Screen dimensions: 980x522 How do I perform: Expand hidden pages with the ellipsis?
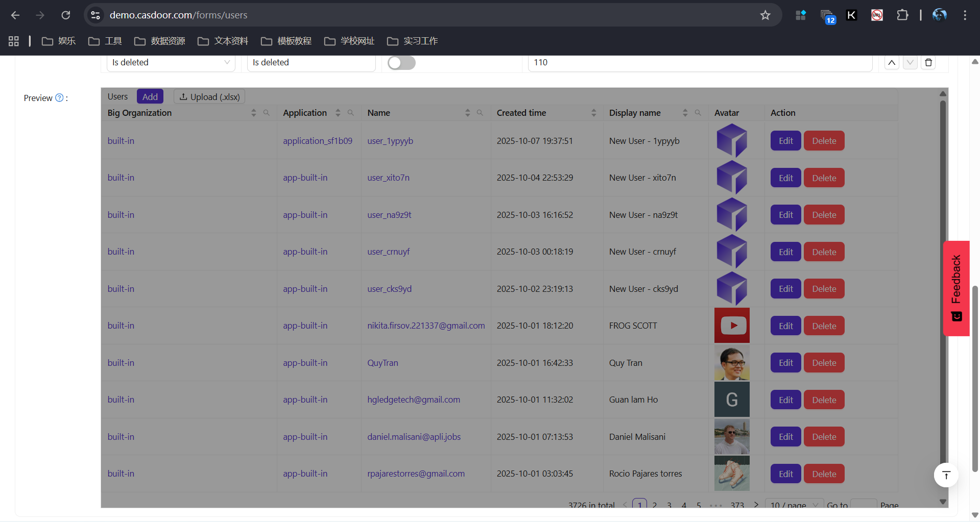pyautogui.click(x=717, y=505)
